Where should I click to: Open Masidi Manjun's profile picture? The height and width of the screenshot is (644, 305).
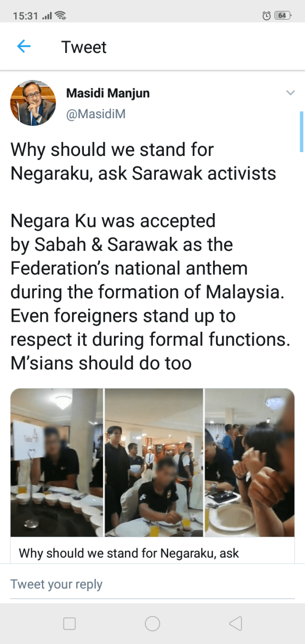pos(33,103)
